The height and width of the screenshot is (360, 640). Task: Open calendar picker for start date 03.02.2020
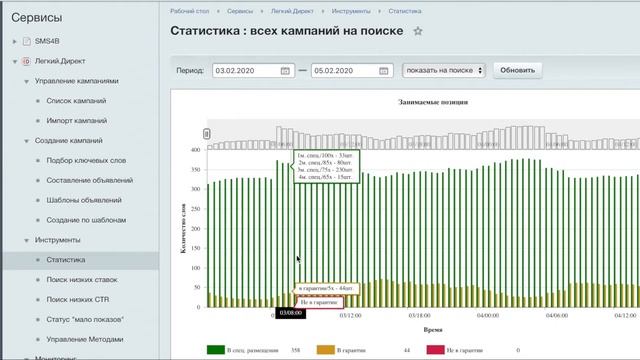[x=285, y=71]
